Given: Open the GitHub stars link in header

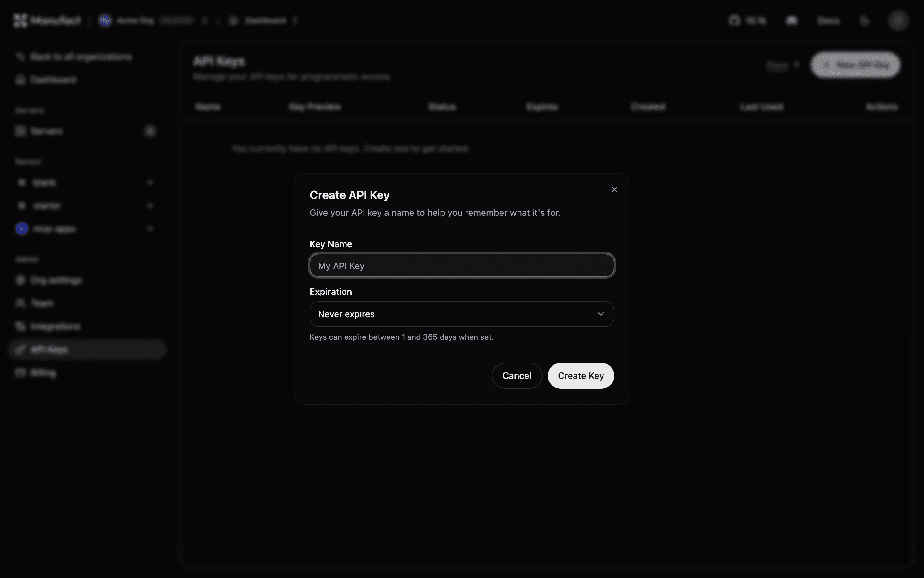Looking at the screenshot, I should (747, 20).
